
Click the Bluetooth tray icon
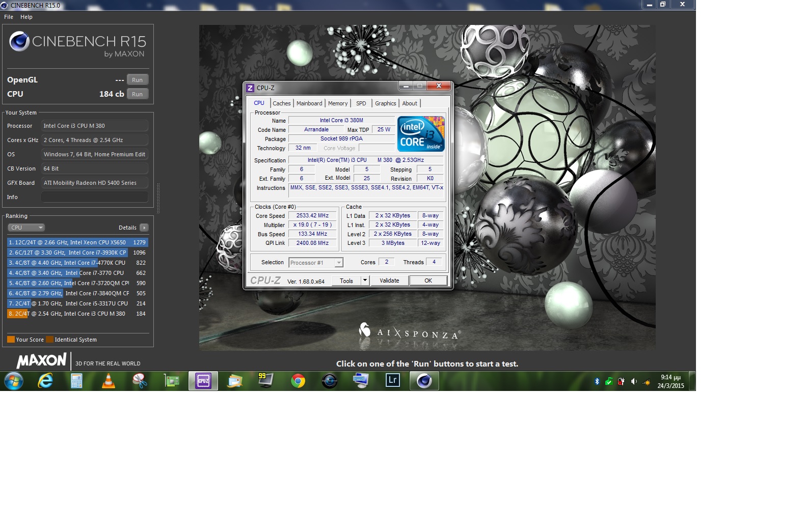(597, 381)
